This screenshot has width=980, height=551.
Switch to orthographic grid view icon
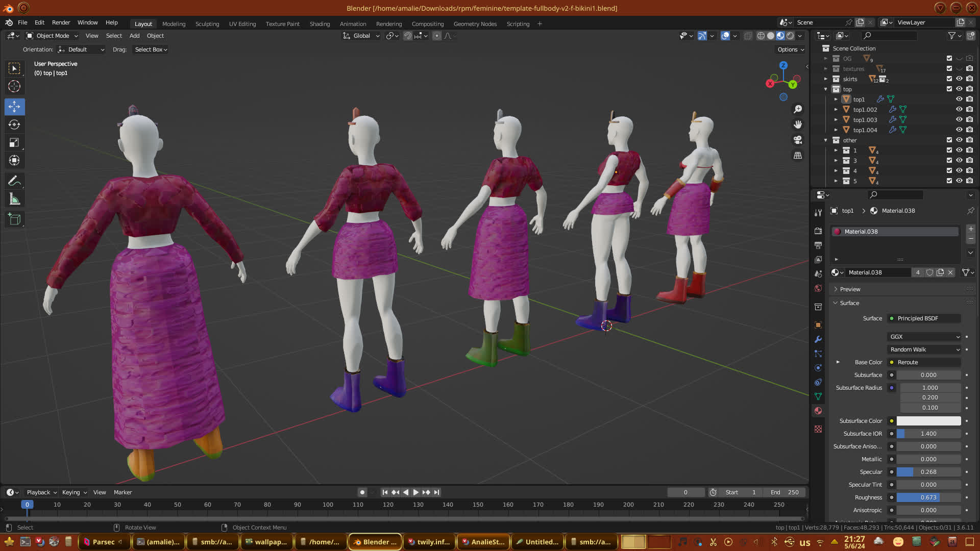[x=798, y=155]
